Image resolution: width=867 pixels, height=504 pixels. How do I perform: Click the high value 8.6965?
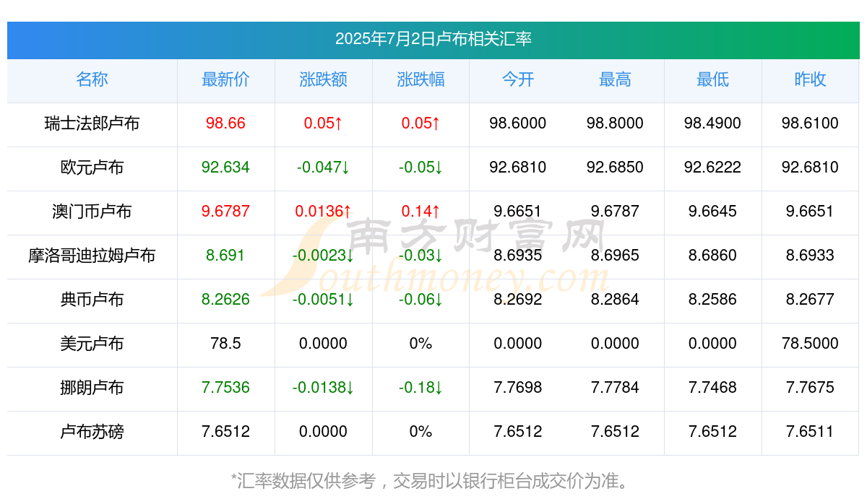615,256
